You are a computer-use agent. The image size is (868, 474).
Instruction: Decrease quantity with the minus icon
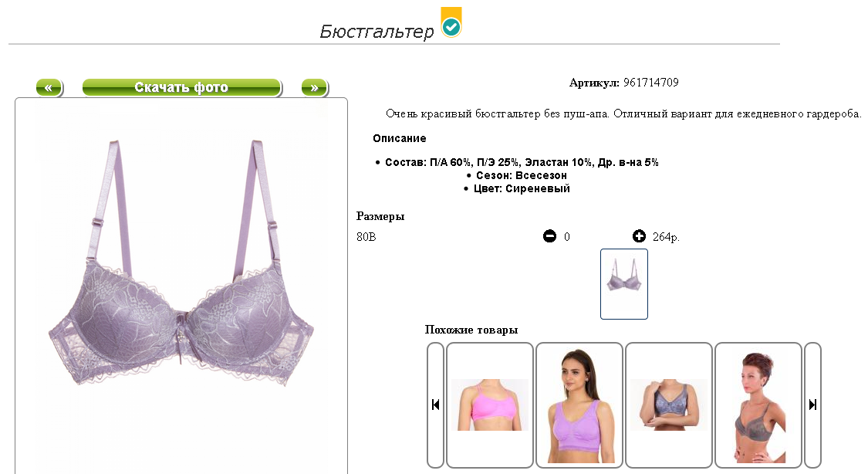(x=549, y=236)
